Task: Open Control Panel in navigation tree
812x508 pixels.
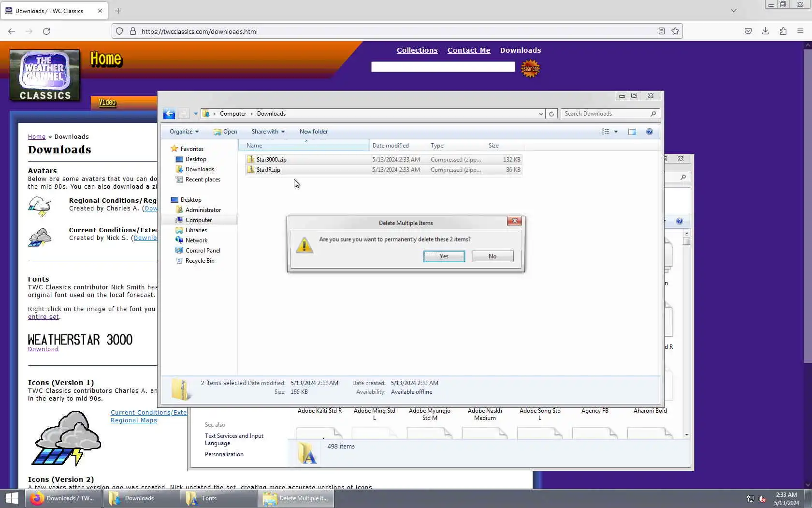Action: click(203, 251)
